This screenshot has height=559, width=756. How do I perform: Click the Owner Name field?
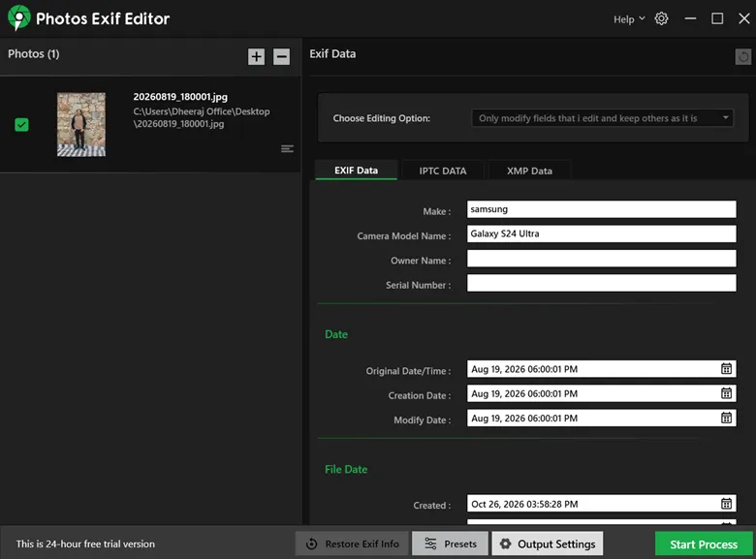click(601, 259)
